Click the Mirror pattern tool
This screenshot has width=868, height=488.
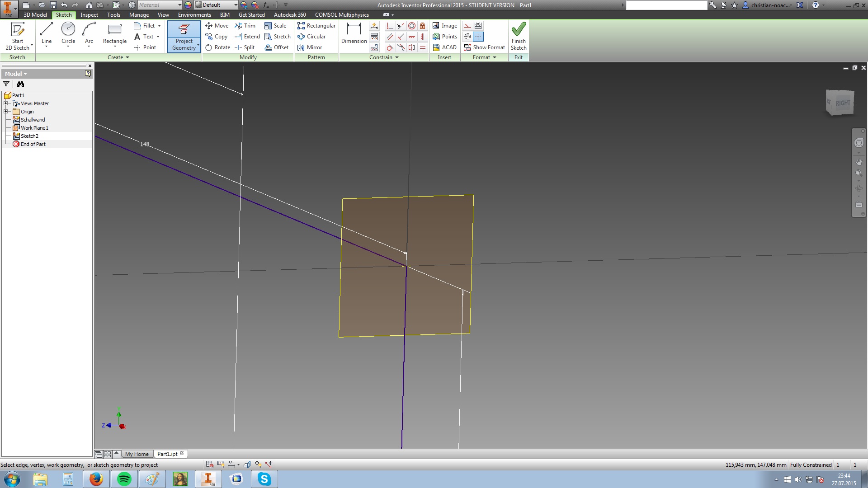[310, 47]
